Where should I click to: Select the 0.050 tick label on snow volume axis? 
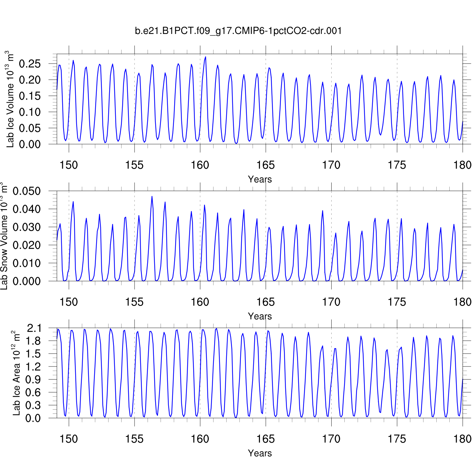(27, 191)
